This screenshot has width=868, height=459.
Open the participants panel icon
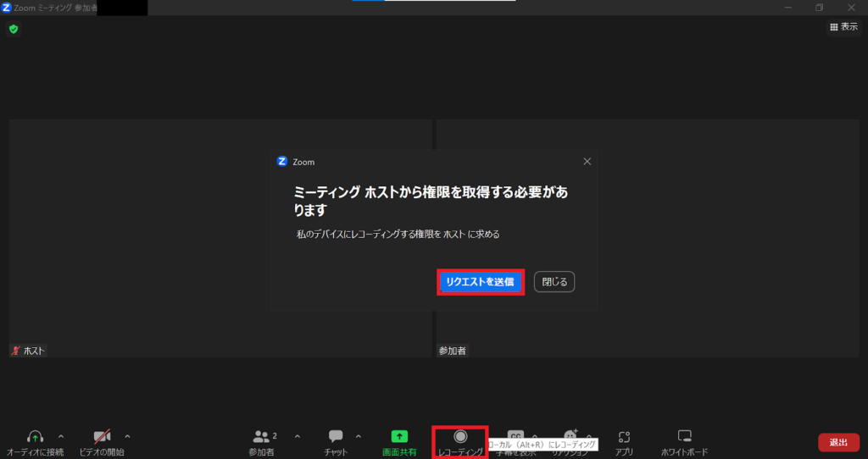[x=261, y=437]
